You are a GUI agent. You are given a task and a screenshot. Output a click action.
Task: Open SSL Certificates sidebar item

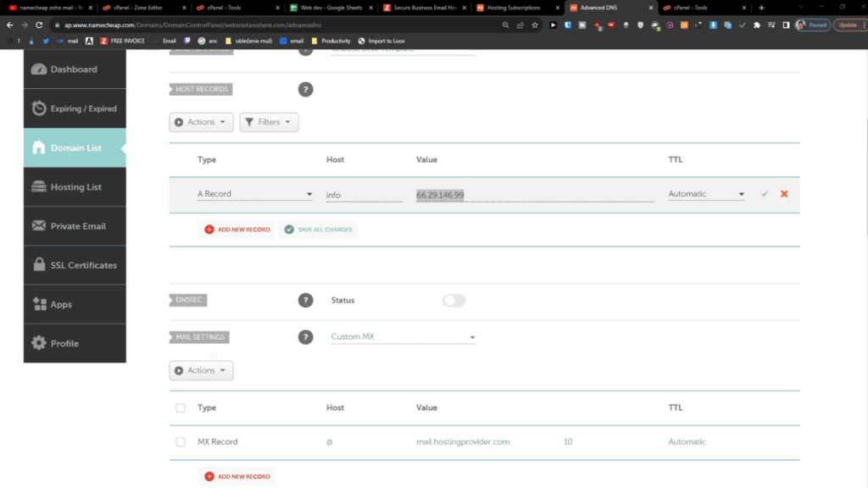click(x=75, y=265)
